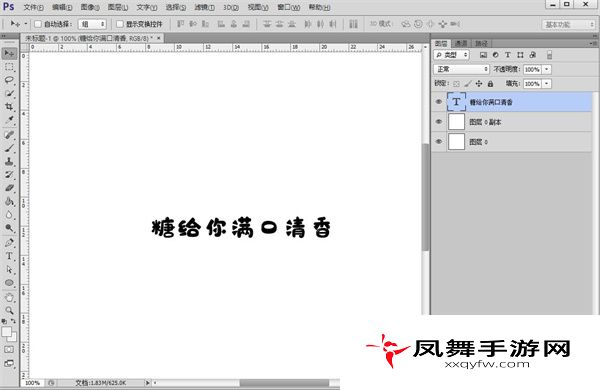The image size is (600, 390).
Task: Enable the 显示变换控件 checkbox
Action: 120,24
